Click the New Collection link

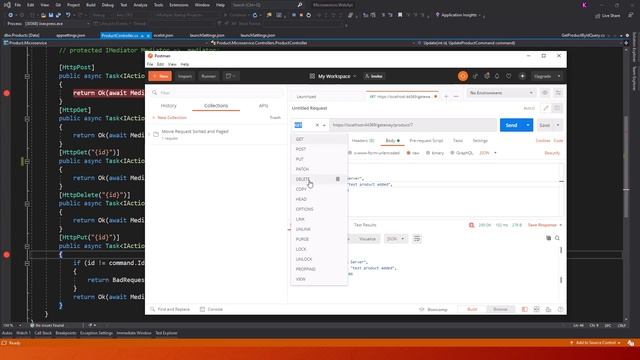point(170,118)
